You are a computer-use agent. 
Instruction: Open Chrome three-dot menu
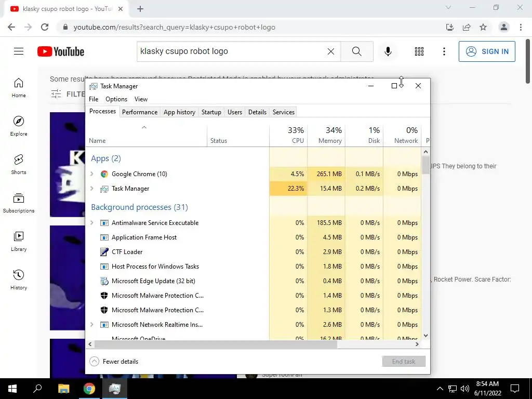tap(521, 27)
